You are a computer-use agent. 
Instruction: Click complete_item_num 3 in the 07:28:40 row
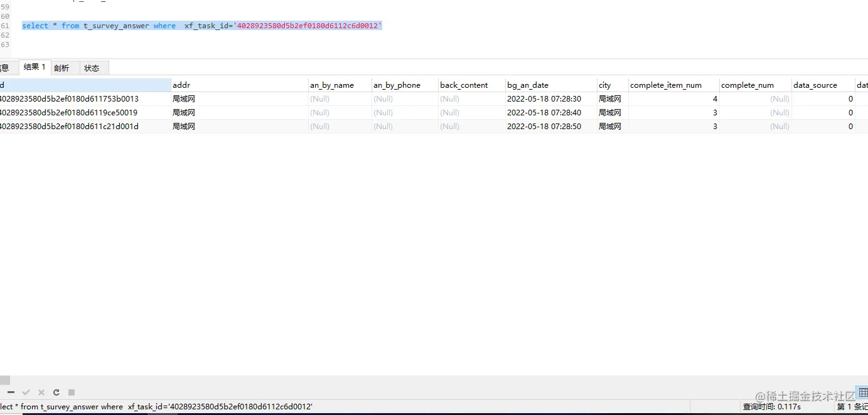click(674, 112)
